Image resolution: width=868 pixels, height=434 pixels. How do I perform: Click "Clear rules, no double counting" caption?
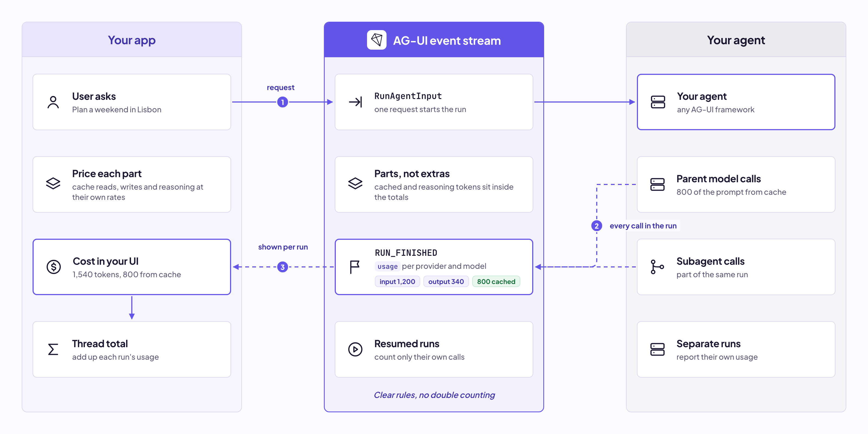[434, 395]
